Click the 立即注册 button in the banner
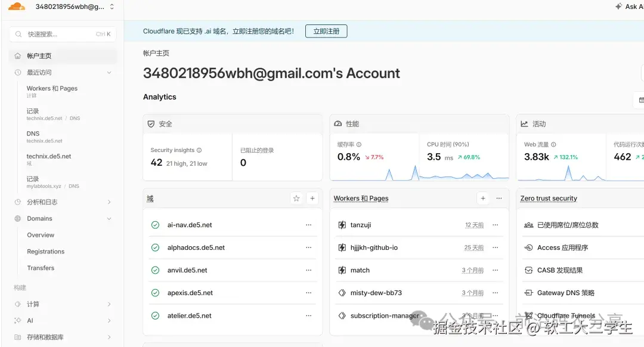This screenshot has height=347, width=644. pos(326,31)
